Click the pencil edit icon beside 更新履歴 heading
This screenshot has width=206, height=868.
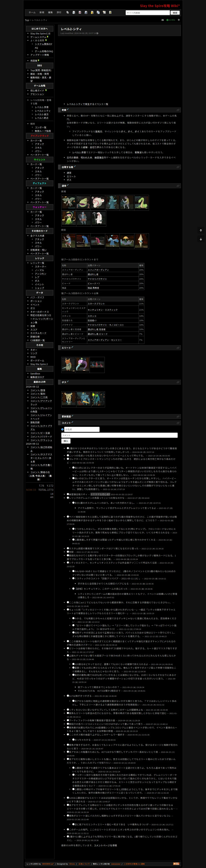click(72, 416)
